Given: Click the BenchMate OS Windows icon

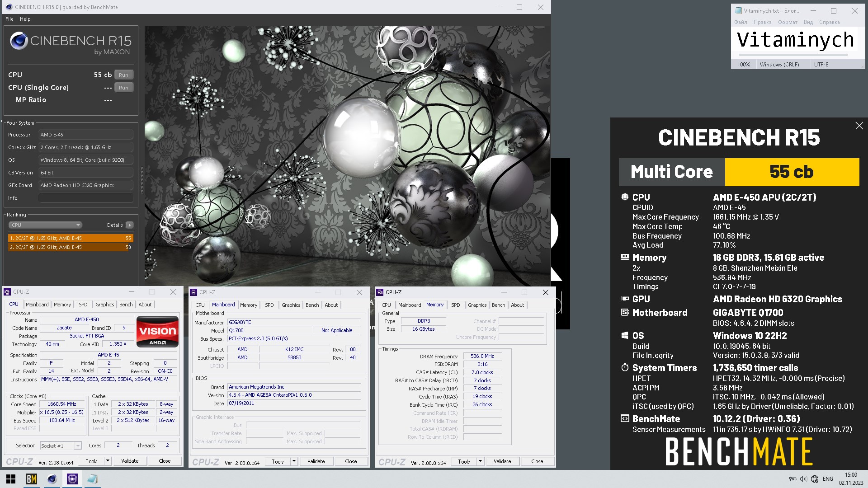Looking at the screenshot, I should 625,336.
